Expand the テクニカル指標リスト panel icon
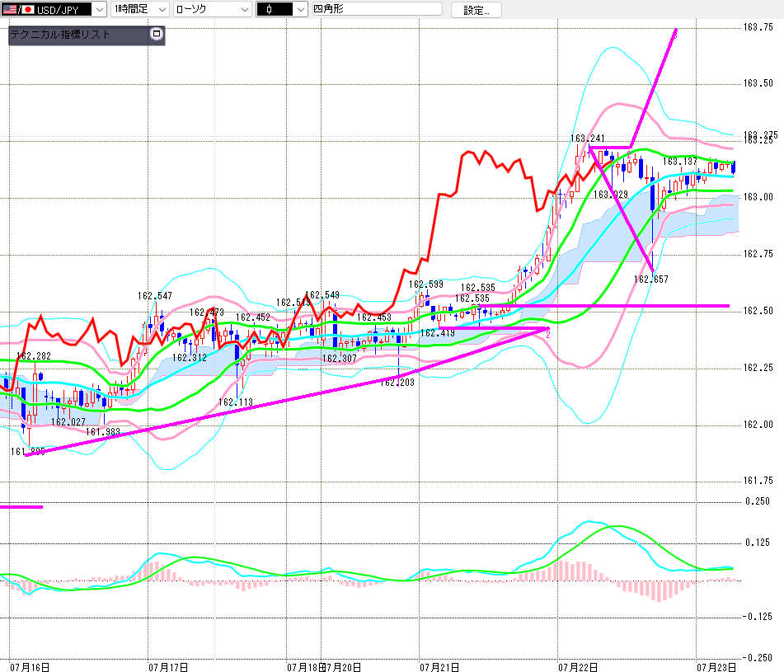The height and width of the screenshot is (672, 784). 157,34
